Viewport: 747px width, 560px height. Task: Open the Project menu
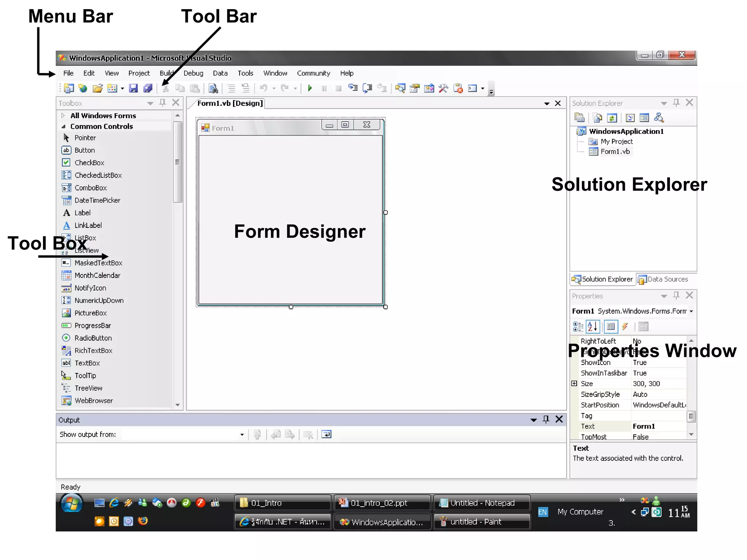click(x=139, y=73)
